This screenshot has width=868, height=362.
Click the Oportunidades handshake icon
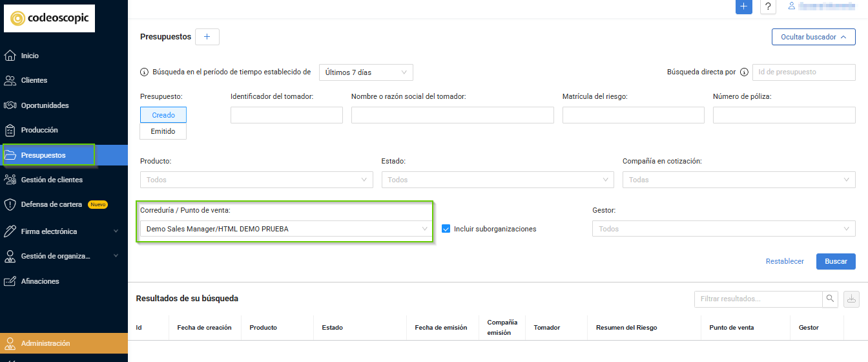[x=10, y=105]
